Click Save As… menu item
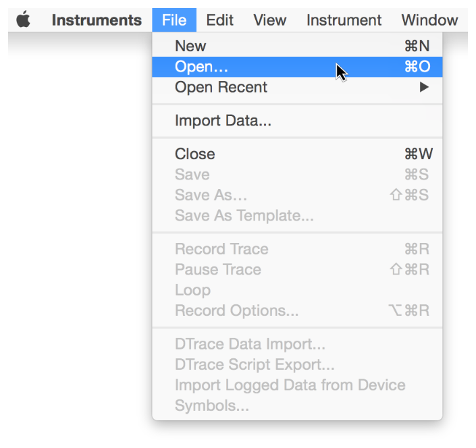 point(211,195)
